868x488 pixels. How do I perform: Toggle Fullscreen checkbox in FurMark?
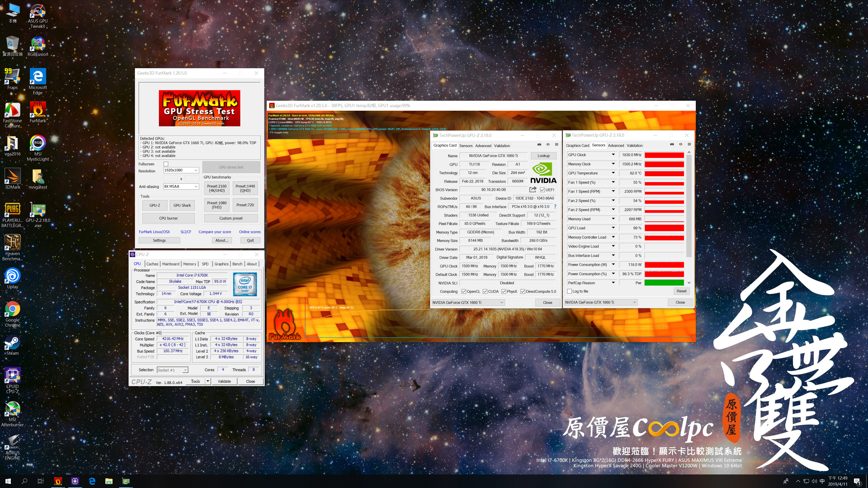[x=166, y=164]
